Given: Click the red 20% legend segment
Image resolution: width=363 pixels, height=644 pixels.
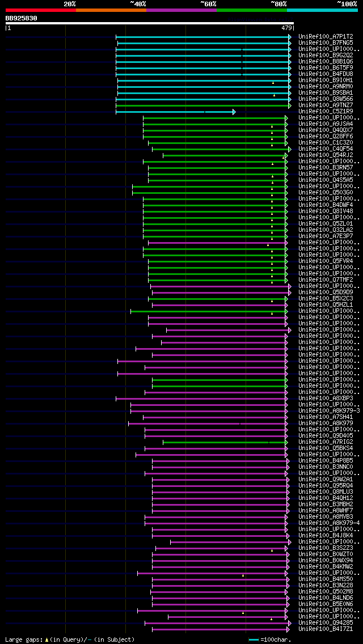Looking at the screenshot, I should [41, 10].
